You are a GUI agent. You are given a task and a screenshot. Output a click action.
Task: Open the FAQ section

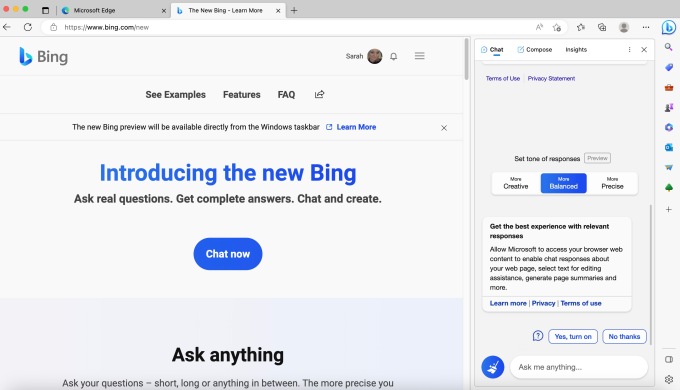pos(286,95)
